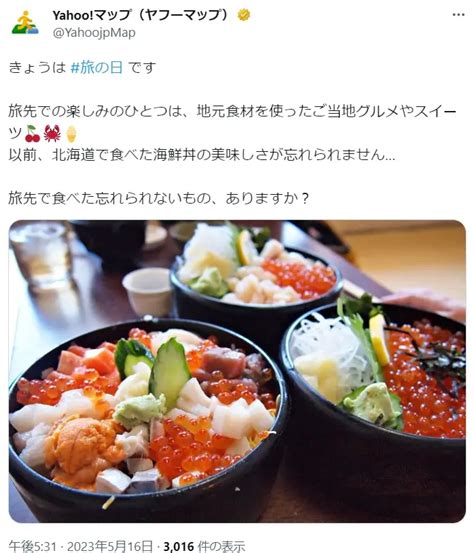Click the crab emoji in the tweet
The width and height of the screenshot is (474, 553).
pos(52,134)
